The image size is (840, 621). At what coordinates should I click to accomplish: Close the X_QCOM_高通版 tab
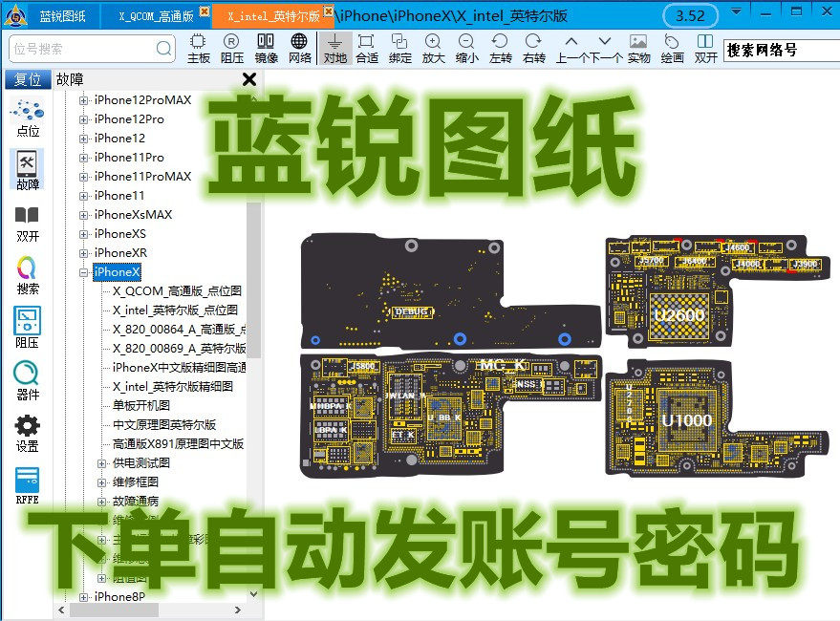[x=205, y=11]
